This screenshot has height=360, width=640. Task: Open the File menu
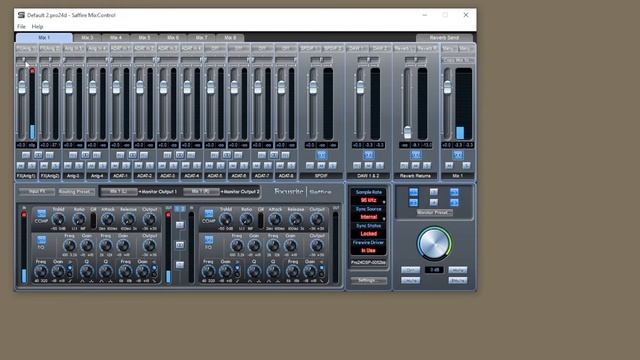pos(21,27)
